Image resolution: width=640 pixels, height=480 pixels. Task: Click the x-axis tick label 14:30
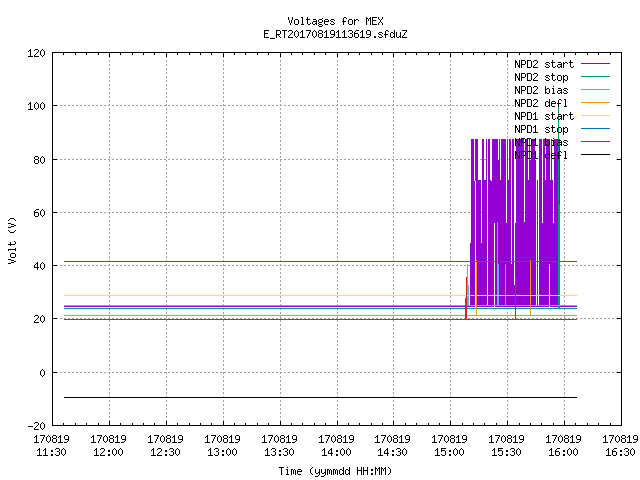click(393, 452)
